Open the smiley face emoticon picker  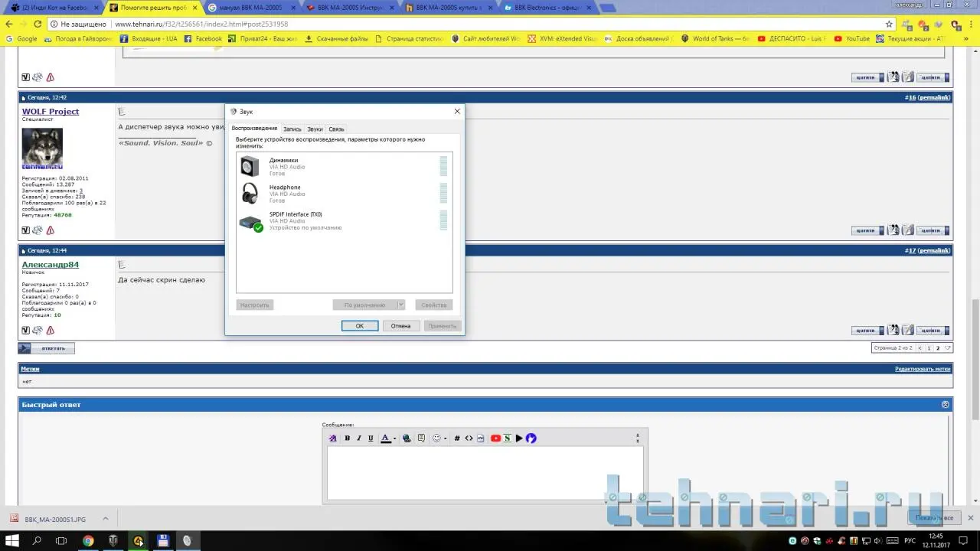pyautogui.click(x=437, y=439)
